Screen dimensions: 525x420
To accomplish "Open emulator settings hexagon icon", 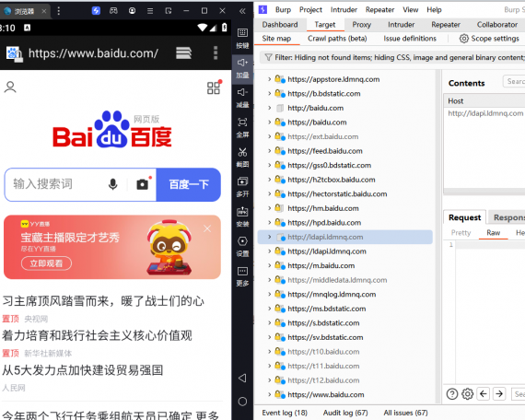I will 242,241.
